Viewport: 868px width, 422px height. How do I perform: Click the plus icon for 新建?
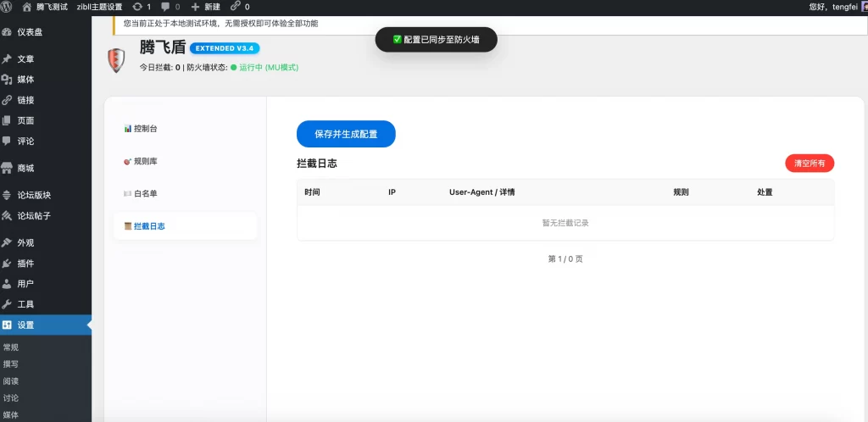[x=195, y=7]
